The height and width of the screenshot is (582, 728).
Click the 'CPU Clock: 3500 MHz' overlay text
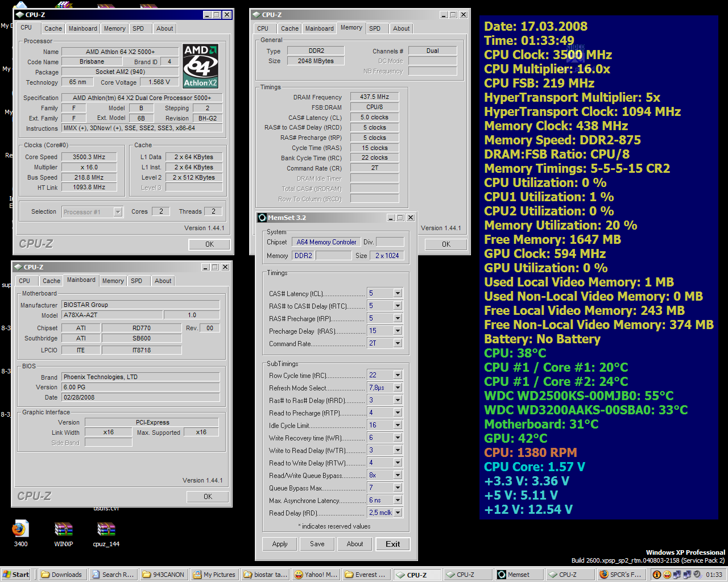[x=548, y=55]
